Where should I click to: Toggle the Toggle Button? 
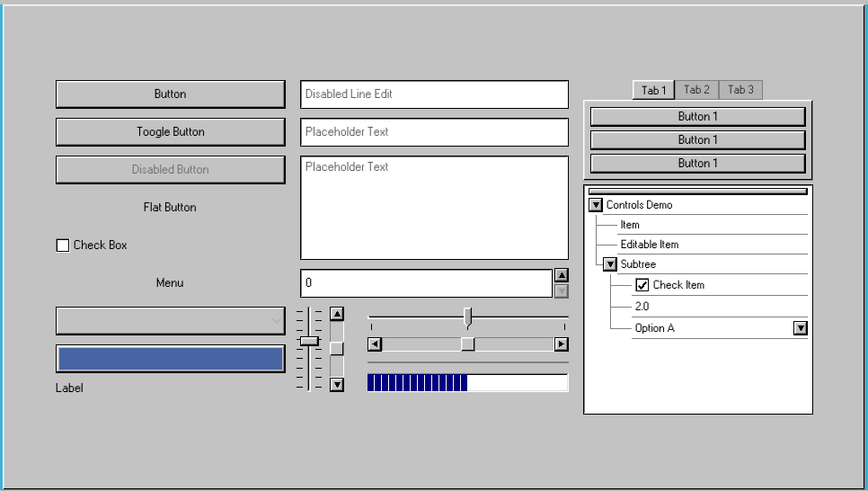171,132
